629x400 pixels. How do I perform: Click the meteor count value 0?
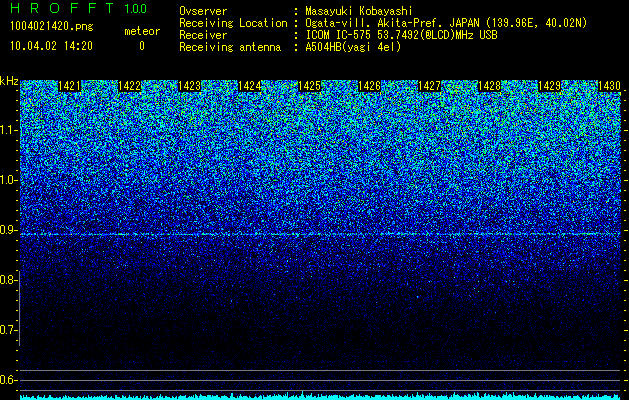point(142,46)
